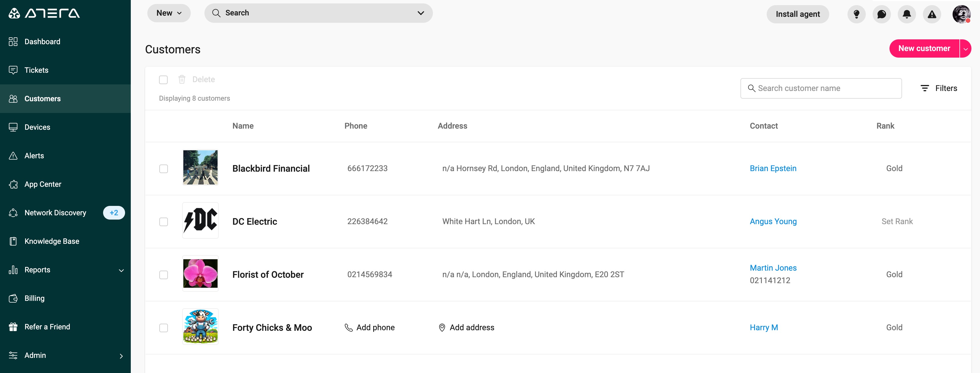Click the Network Discovery icon
Screen dimensions: 980x373
pos(13,213)
